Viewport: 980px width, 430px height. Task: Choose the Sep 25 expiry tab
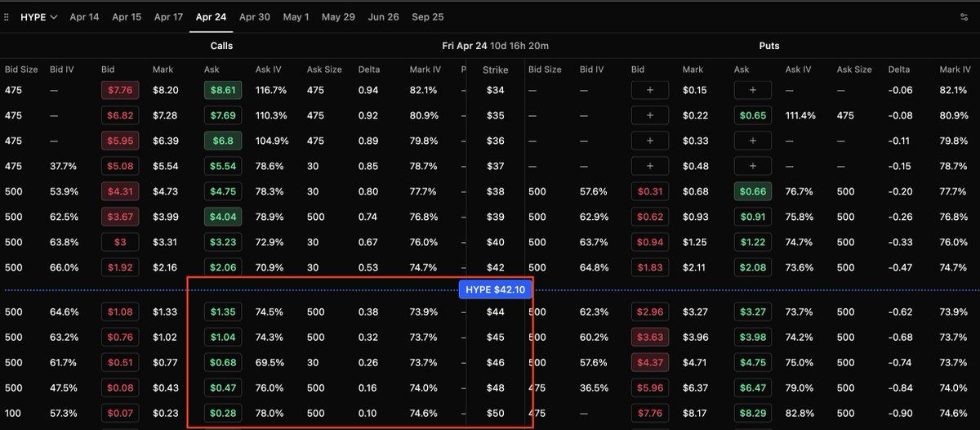point(428,16)
